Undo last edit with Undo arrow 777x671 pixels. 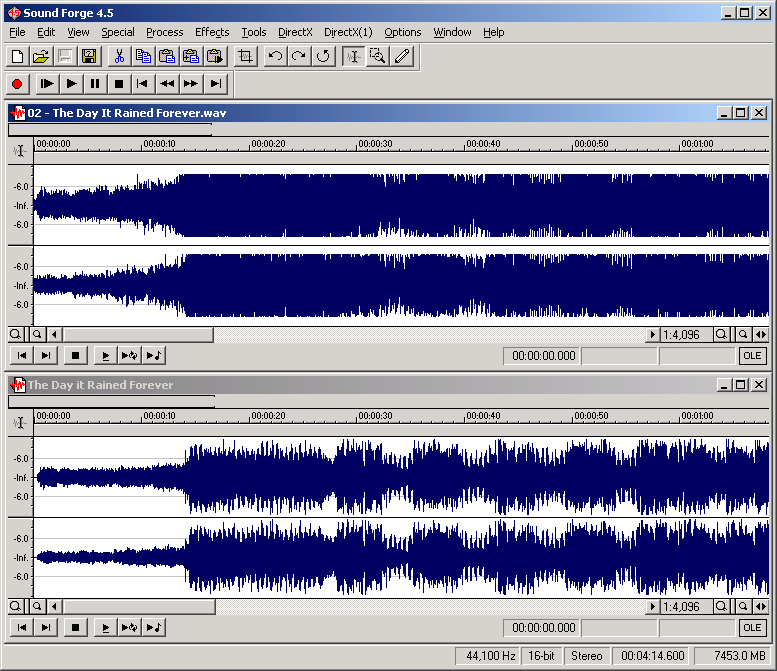click(x=276, y=56)
